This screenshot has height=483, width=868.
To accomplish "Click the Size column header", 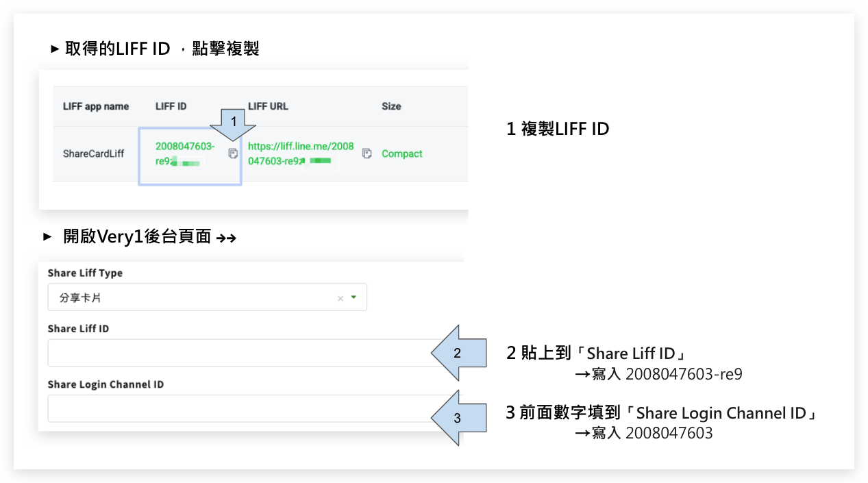I will click(391, 106).
